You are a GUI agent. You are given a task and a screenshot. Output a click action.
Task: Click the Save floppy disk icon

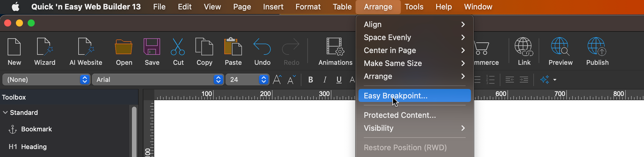152,47
